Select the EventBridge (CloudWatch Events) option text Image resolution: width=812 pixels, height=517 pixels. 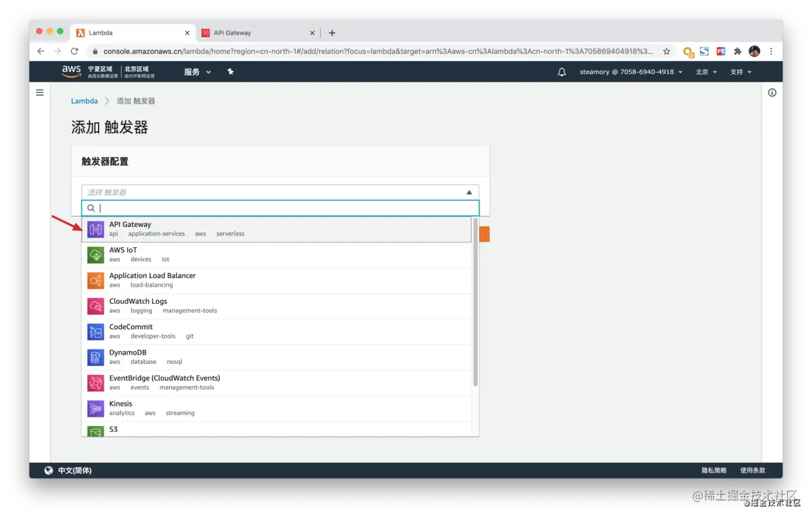pos(164,378)
